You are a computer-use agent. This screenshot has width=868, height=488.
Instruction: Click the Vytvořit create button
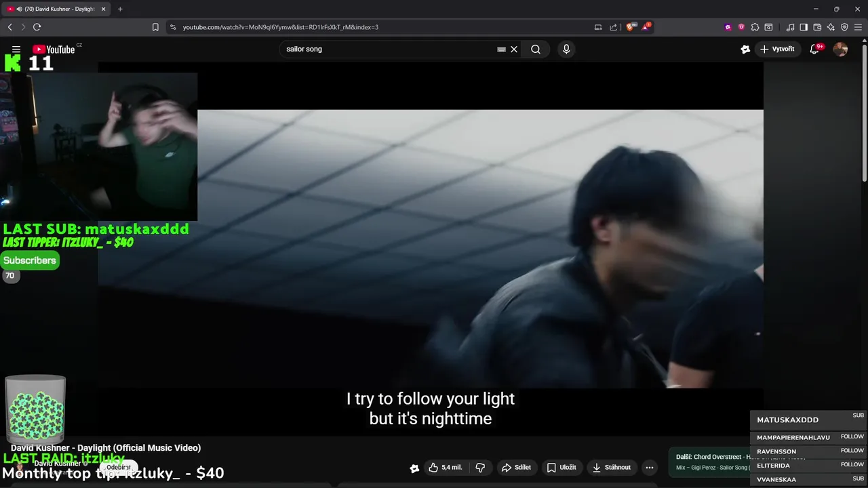click(777, 49)
